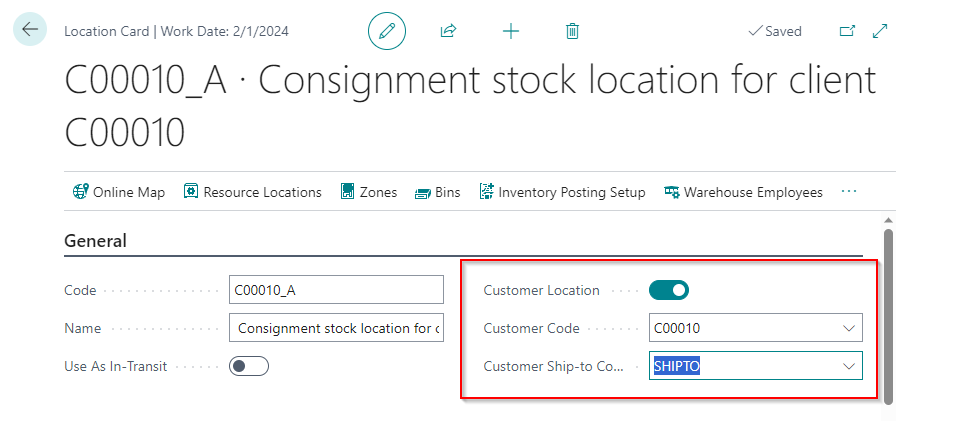The image size is (954, 421).
Task: Collapse the General section header
Action: click(96, 241)
